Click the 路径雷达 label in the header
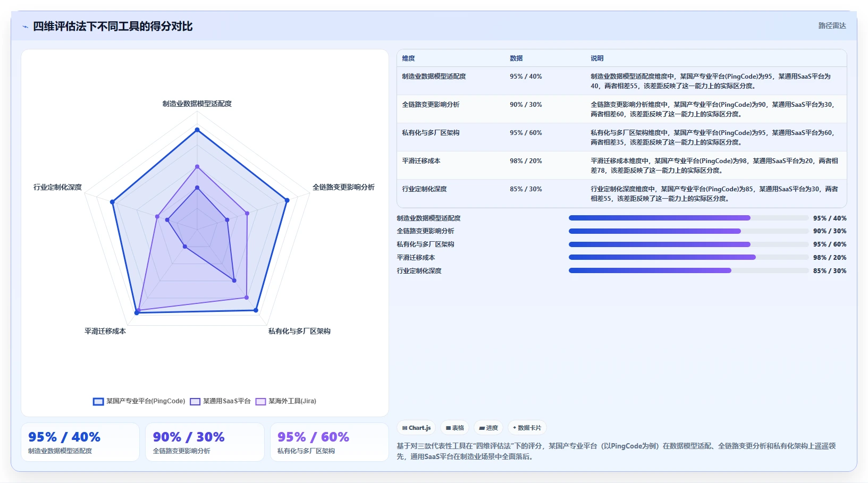This screenshot has width=868, height=483. click(832, 26)
